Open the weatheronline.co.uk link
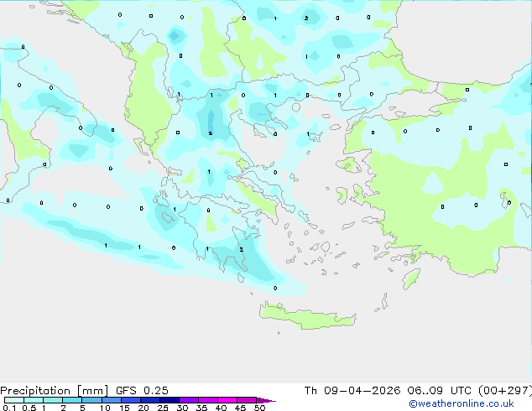Viewport: 532px width, 411px height. point(462,403)
